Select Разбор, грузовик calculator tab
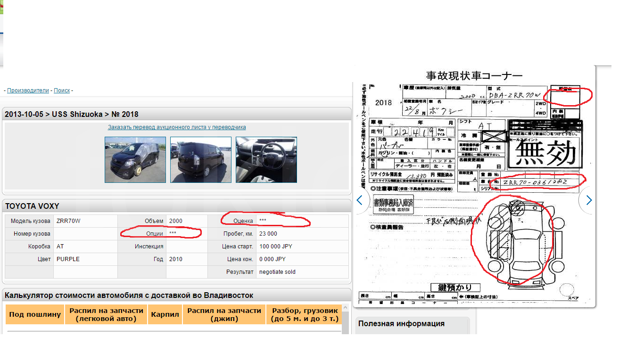This screenshot has width=644, height=362. click(x=304, y=314)
